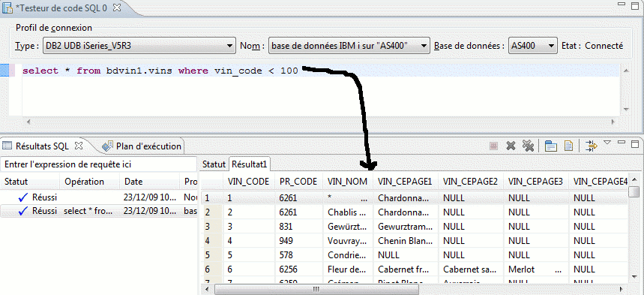Select the Testeur de code SQL 0 editor tab
Image resolution: width=644 pixels, height=295 pixels.
(x=61, y=8)
